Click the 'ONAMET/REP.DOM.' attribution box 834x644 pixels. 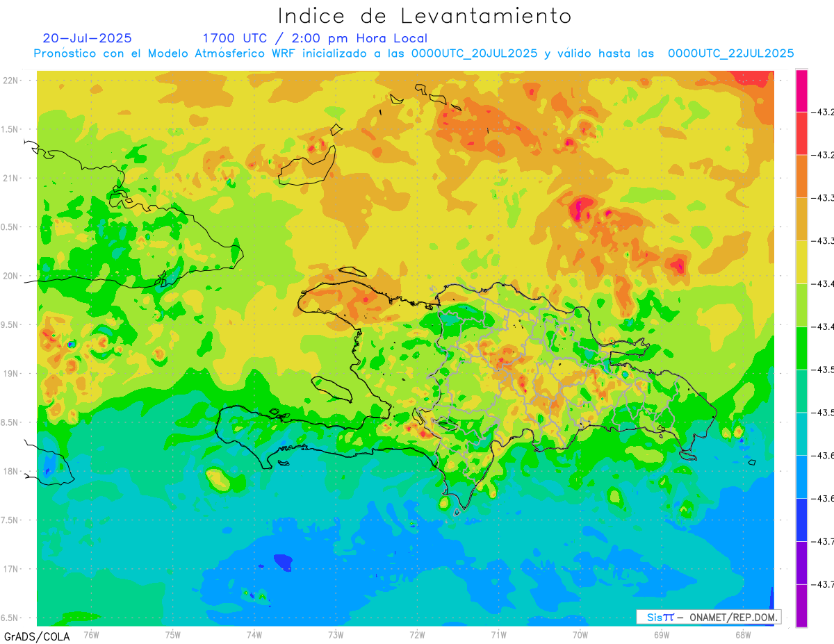pyautogui.click(x=708, y=617)
